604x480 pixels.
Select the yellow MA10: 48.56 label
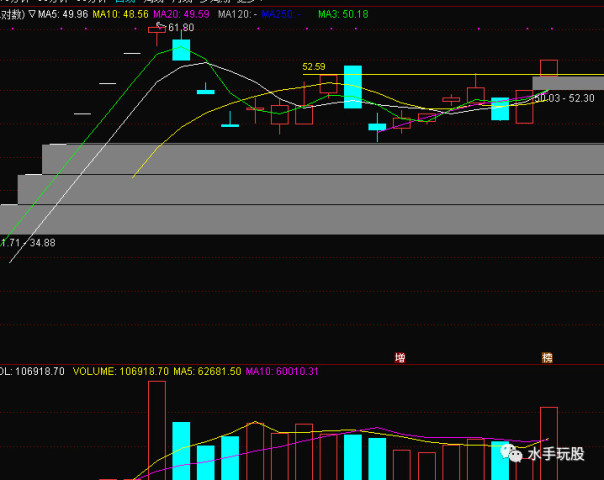(120, 15)
